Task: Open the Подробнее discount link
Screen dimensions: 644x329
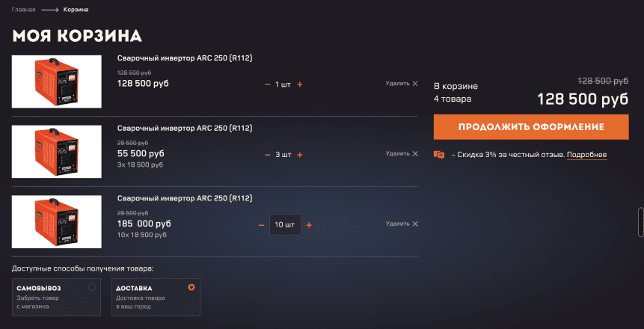Action: pos(586,155)
